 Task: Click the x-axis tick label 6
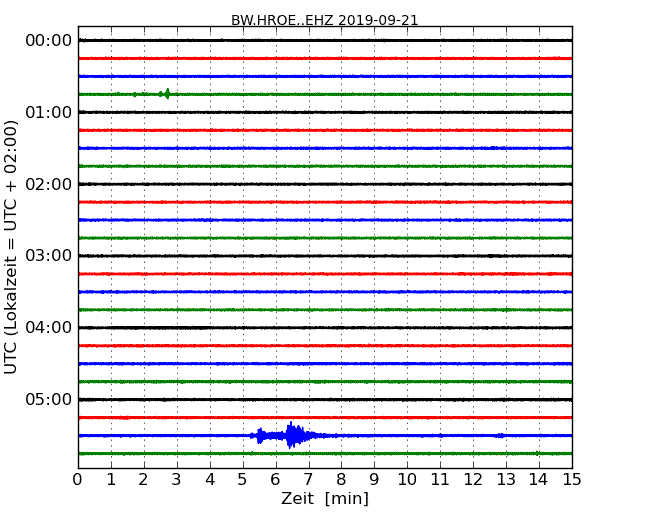click(276, 480)
